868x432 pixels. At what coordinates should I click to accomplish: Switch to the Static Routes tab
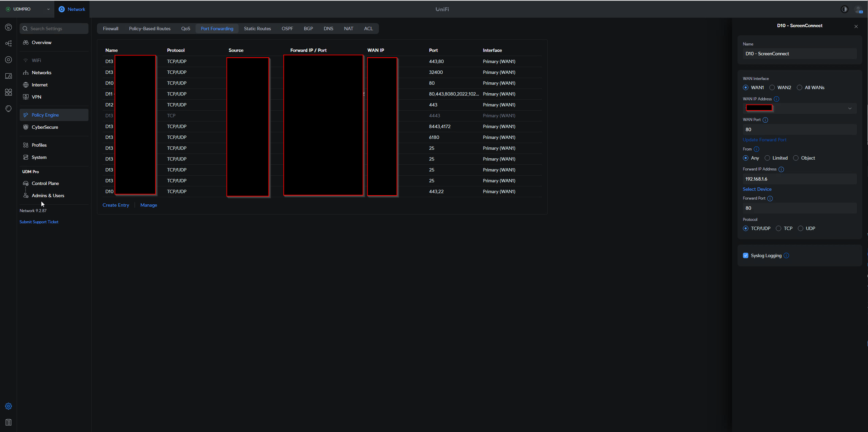click(x=257, y=29)
